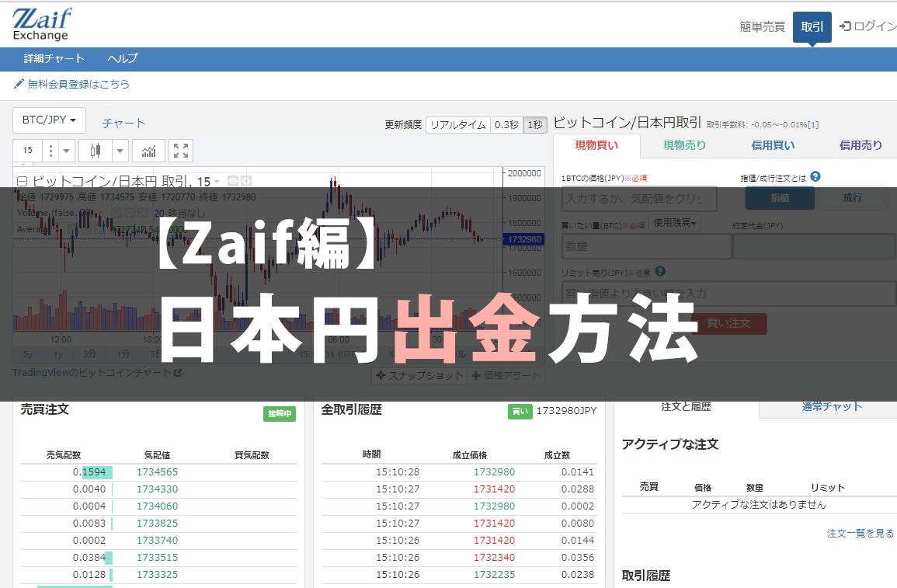Click ask price 1734565 in order book
897x588 pixels.
coord(158,472)
